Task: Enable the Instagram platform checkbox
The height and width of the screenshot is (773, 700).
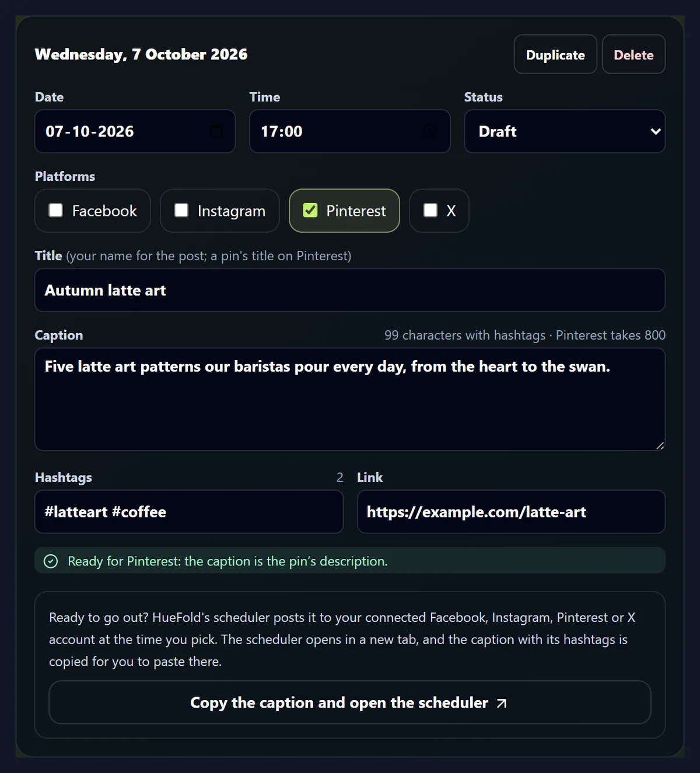Action: 181,210
